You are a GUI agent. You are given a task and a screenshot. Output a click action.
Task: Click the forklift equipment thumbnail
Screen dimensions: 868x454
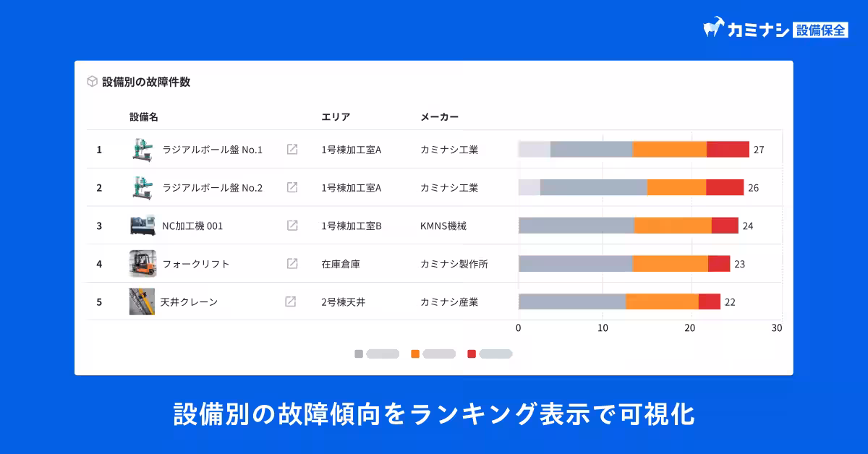tap(142, 263)
